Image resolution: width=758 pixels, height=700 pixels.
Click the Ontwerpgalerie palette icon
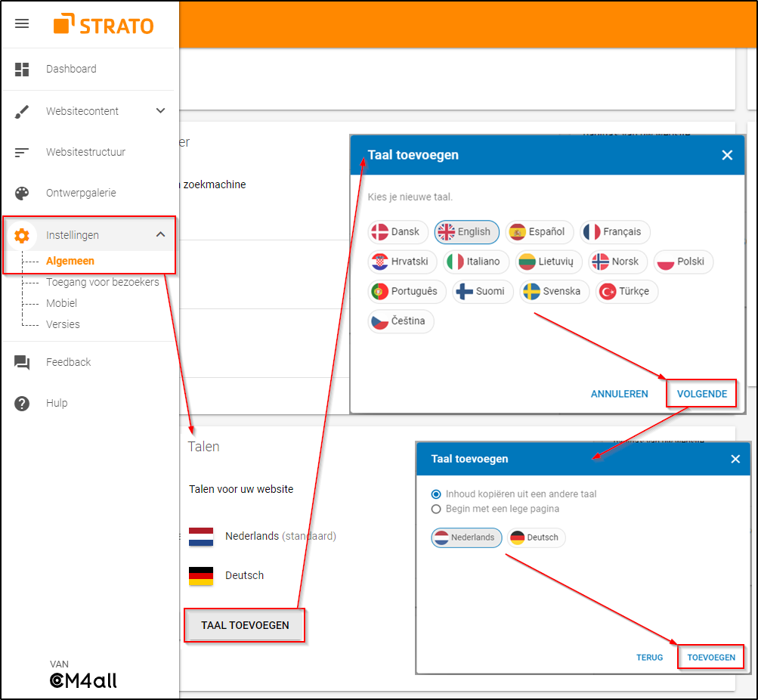22,194
